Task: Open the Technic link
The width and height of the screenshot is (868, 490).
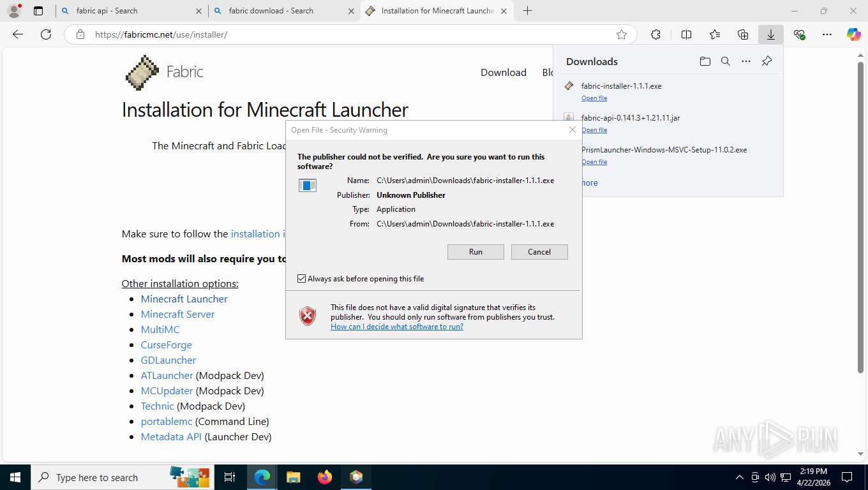Action: point(158,406)
